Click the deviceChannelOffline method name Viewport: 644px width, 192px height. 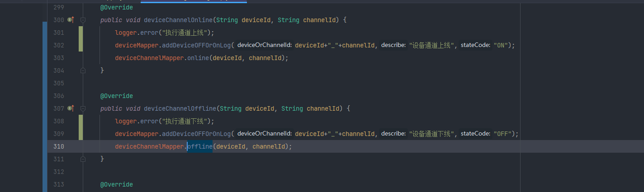tap(180, 108)
